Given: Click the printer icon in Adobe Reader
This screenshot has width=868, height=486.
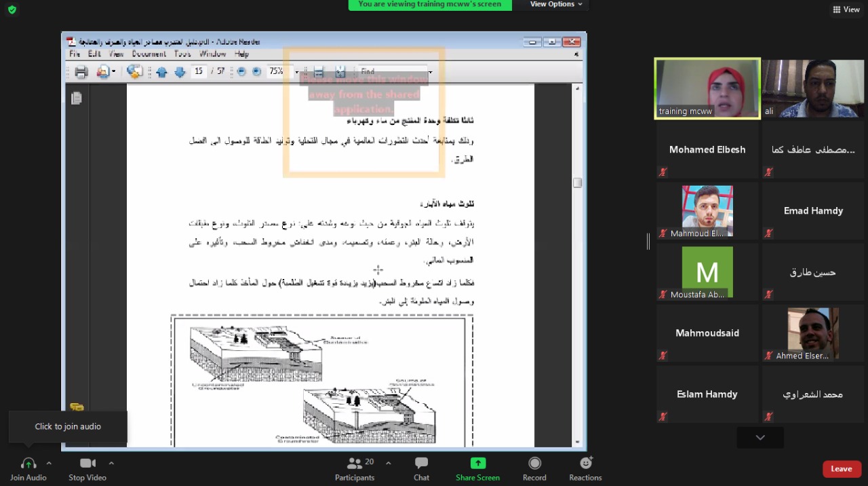Looking at the screenshot, I should pyautogui.click(x=81, y=72).
